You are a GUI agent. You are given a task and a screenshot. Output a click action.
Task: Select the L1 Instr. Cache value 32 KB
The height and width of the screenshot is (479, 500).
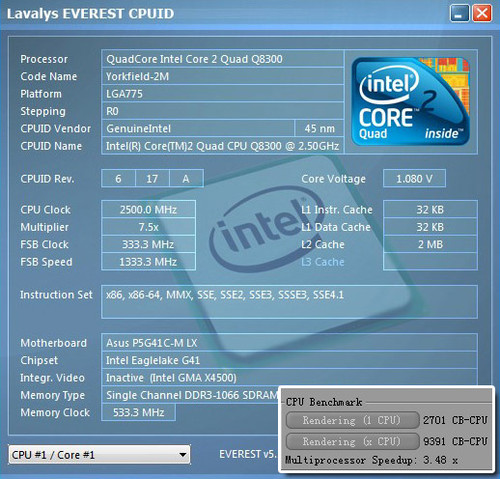point(430,210)
